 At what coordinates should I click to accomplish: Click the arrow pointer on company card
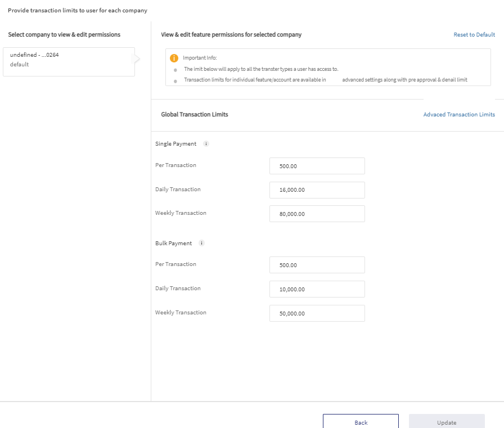click(137, 59)
